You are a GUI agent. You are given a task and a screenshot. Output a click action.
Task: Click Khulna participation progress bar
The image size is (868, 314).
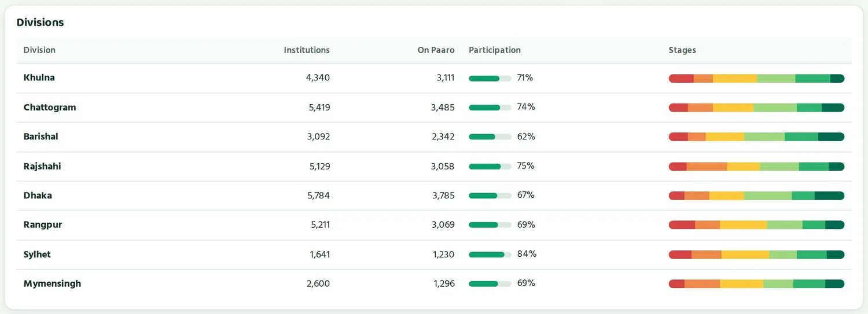tap(490, 78)
